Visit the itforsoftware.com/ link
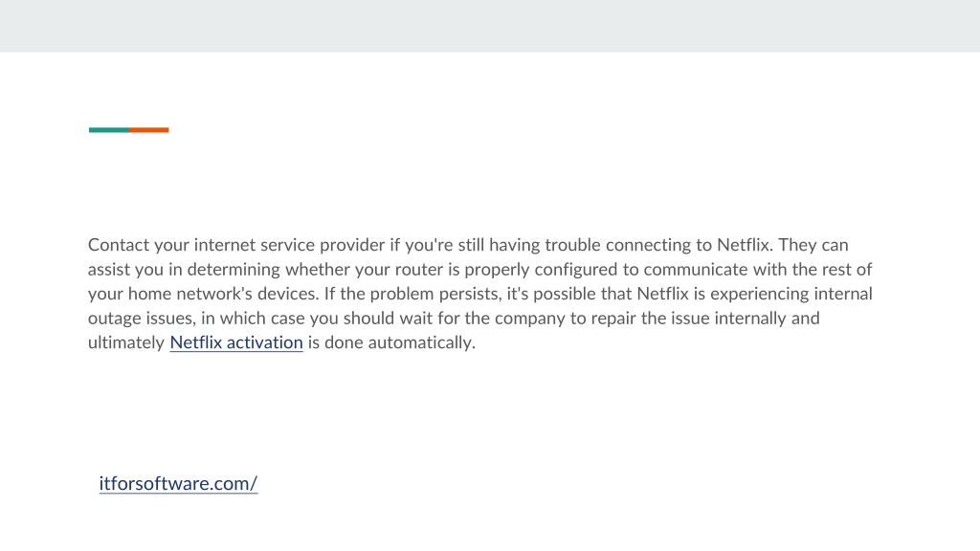The height and width of the screenshot is (551, 980). point(178,483)
